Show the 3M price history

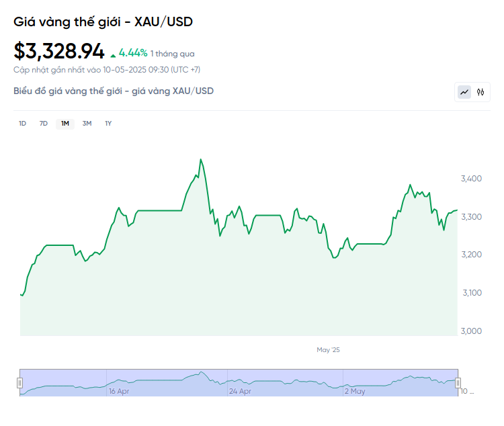tap(87, 123)
